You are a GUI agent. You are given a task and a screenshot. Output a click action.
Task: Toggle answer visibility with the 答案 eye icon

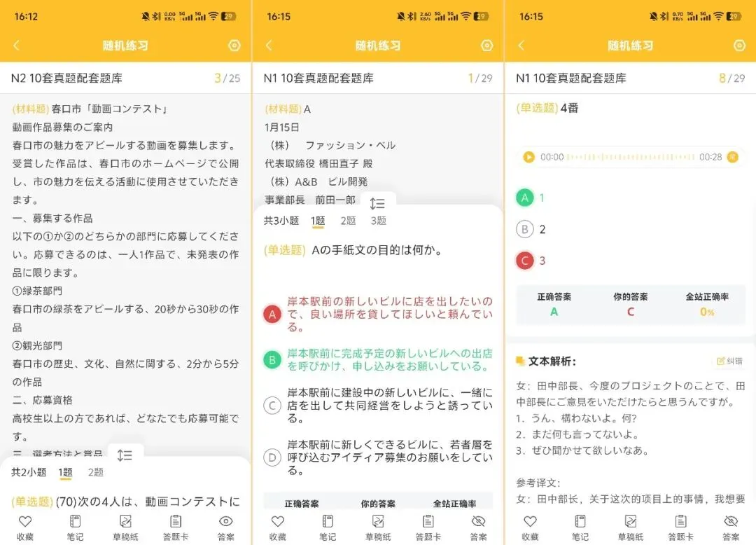pos(225,522)
